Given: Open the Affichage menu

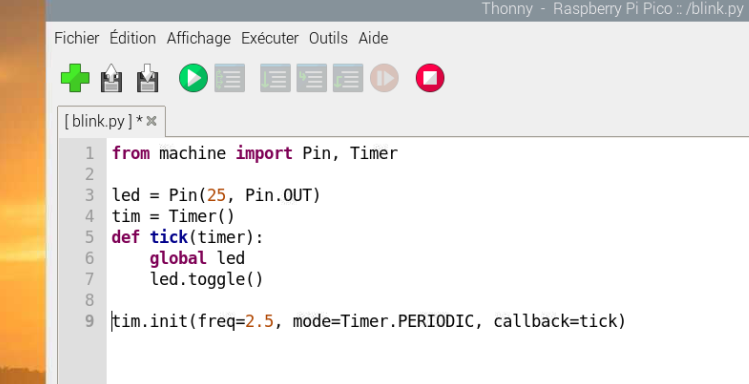Looking at the screenshot, I should tap(199, 38).
